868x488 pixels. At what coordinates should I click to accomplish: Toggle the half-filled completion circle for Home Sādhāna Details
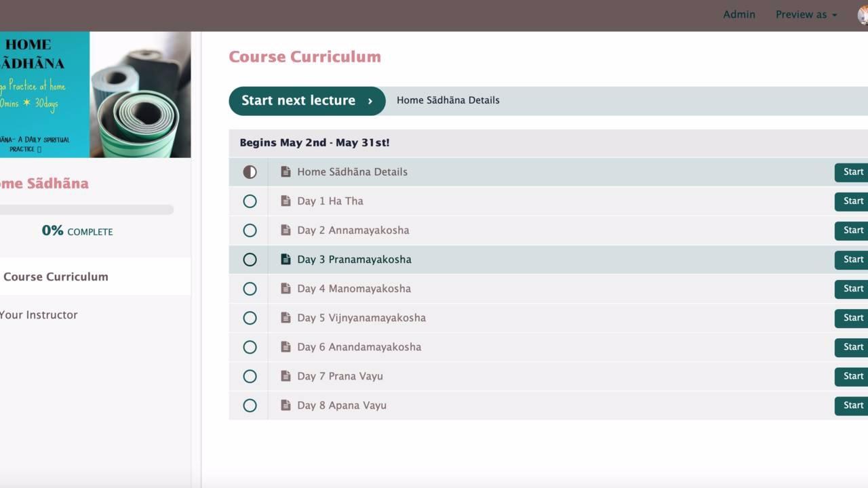250,172
